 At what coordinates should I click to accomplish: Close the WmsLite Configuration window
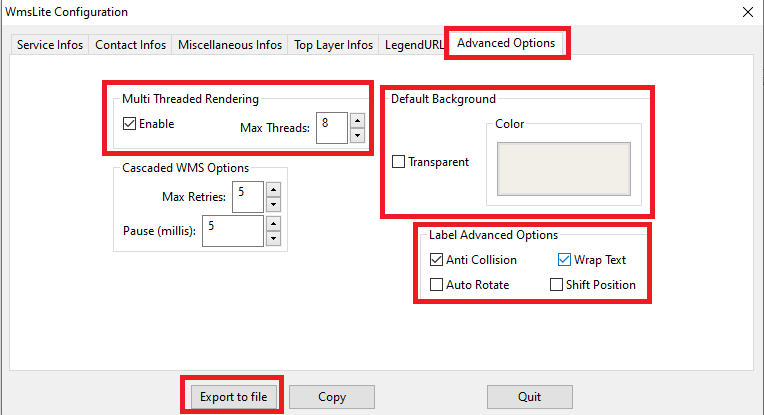click(748, 12)
